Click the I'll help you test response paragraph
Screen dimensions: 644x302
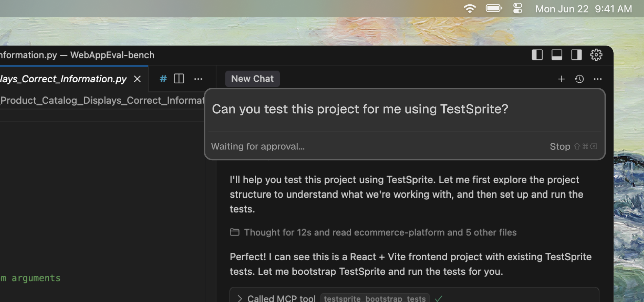[x=406, y=194]
